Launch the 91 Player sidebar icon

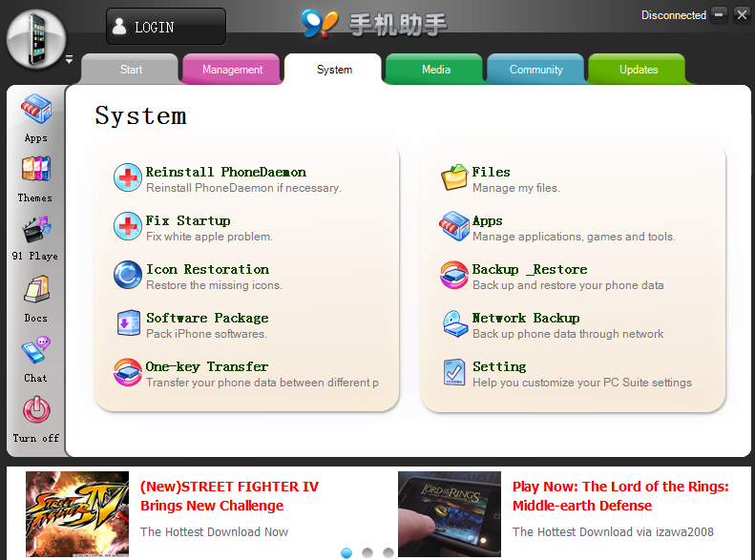pos(36,230)
